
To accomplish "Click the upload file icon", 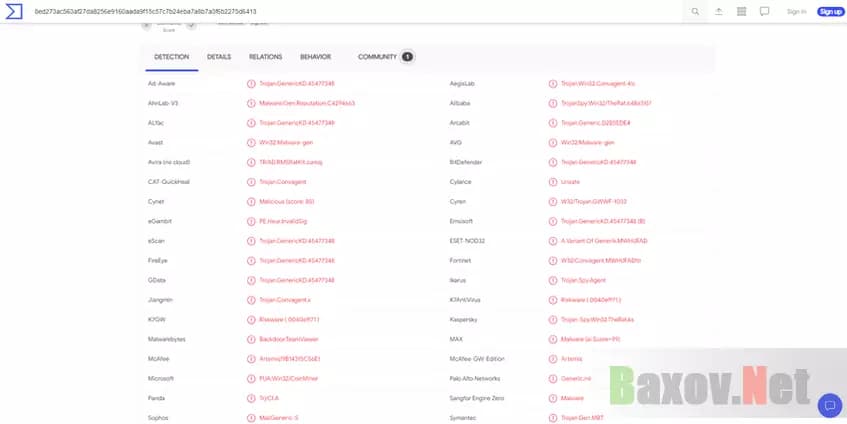I will click(719, 11).
